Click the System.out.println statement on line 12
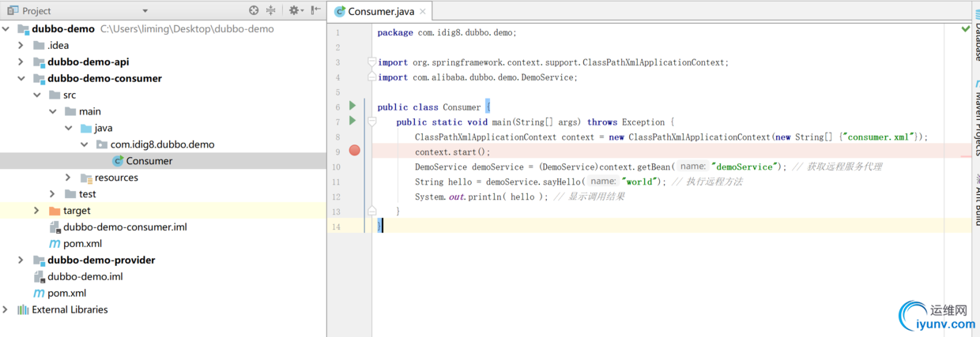 tap(481, 197)
